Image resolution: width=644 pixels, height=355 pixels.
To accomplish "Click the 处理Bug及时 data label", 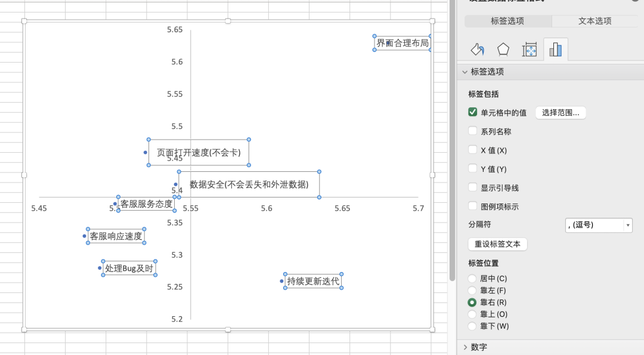I will pos(129,268).
